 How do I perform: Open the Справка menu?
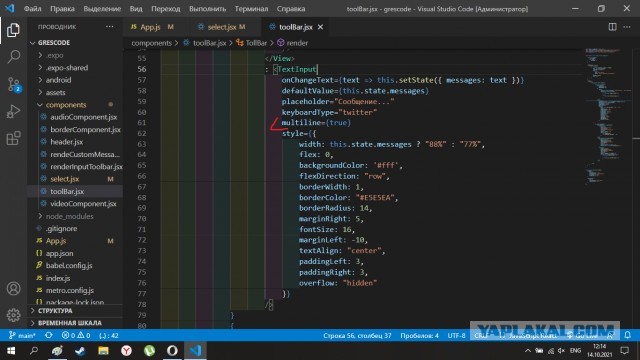coord(291,9)
